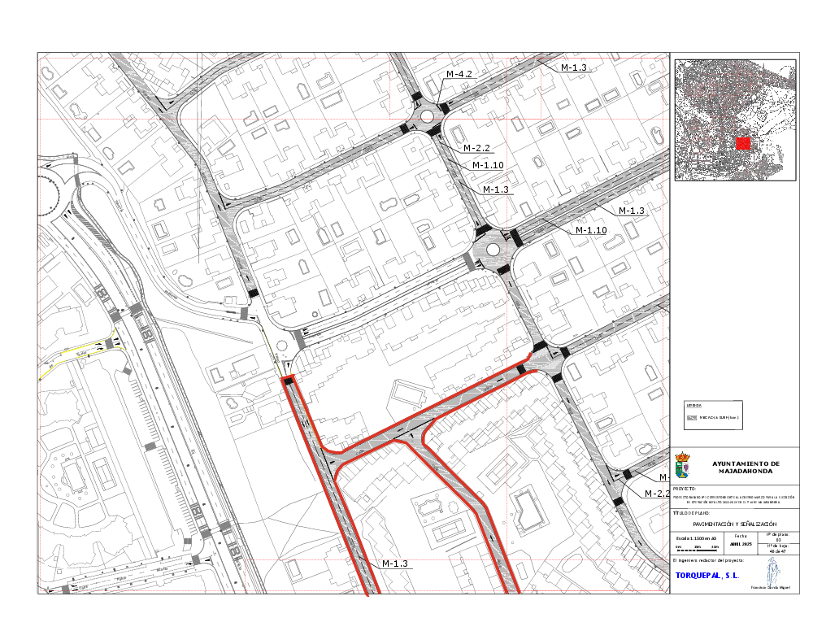Click the small roundabout beside the M-4.2 label
This screenshot has height=644, width=813.
point(427,115)
